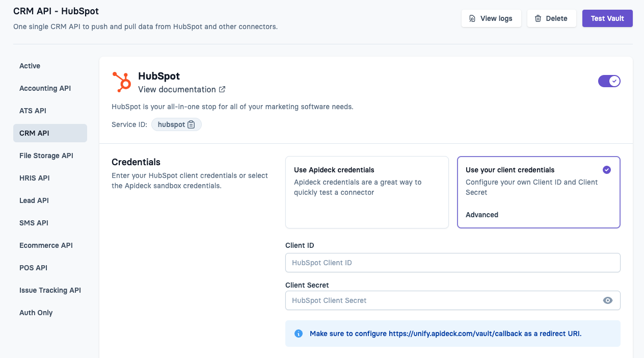Open the Issue Tracking API sidebar item
This screenshot has width=644, height=358.
50,290
